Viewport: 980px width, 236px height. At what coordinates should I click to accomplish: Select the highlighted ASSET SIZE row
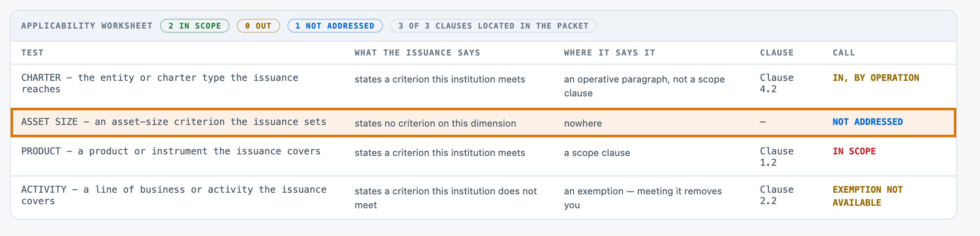(x=483, y=122)
